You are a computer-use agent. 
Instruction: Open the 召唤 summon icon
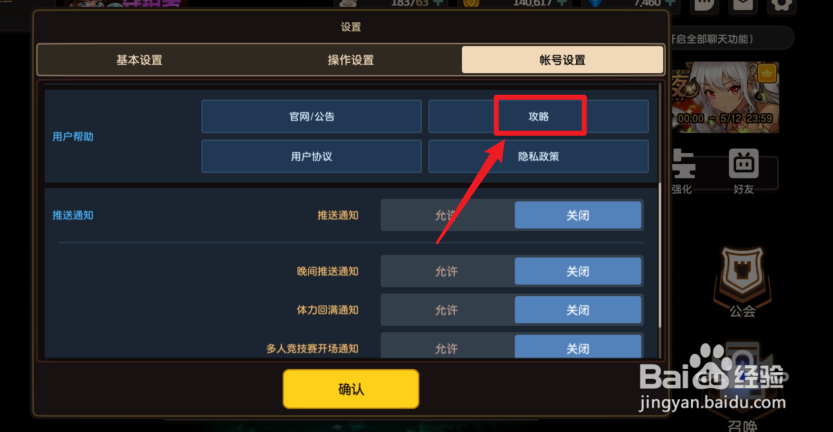click(742, 391)
